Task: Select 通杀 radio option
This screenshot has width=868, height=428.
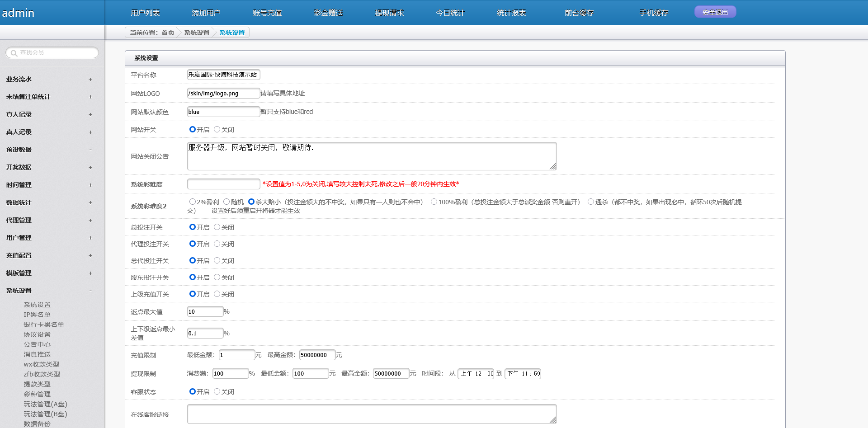Action: point(591,202)
